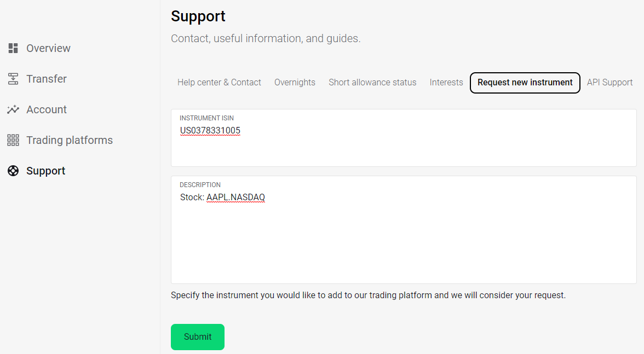This screenshot has width=644, height=354.
Task: Open the Overview page label
Action: (x=48, y=48)
